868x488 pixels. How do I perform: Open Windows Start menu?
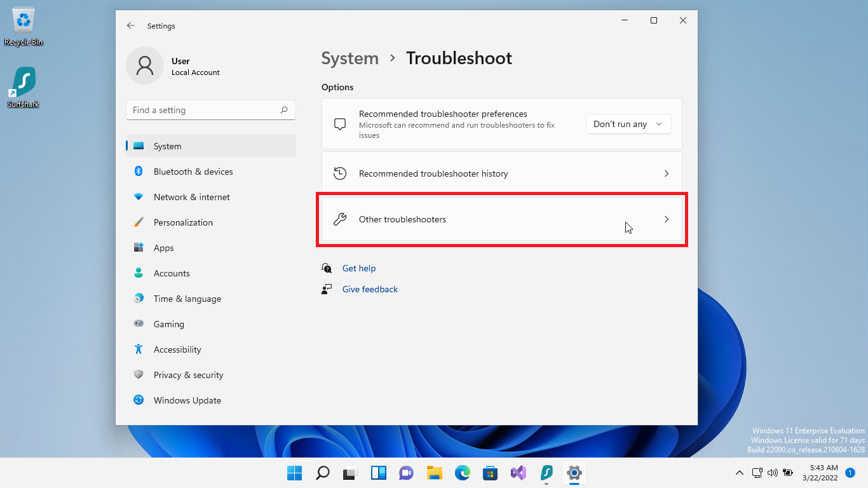click(294, 473)
